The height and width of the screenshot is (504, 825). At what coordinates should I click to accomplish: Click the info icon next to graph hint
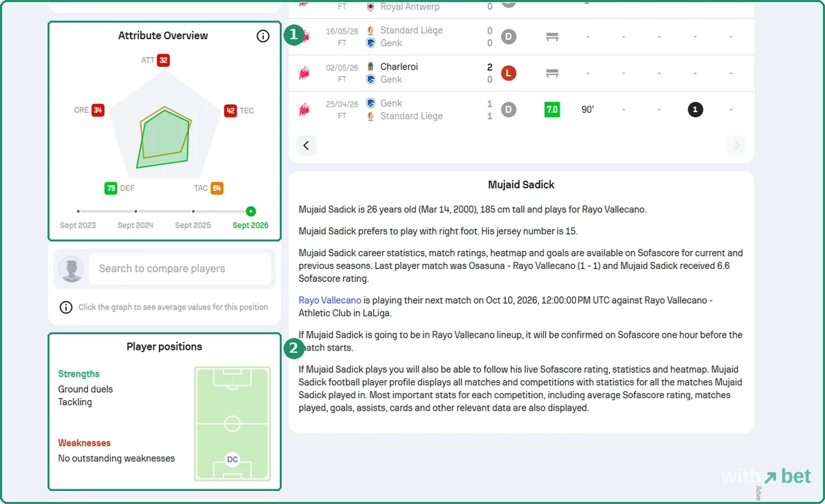[x=66, y=307]
